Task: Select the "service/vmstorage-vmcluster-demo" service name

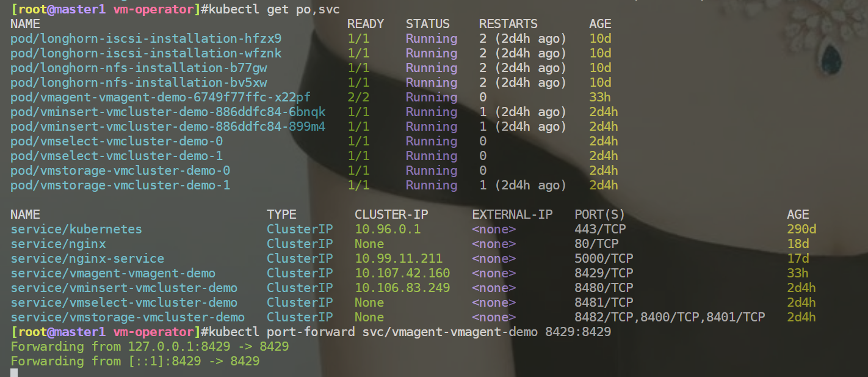Action: (128, 317)
